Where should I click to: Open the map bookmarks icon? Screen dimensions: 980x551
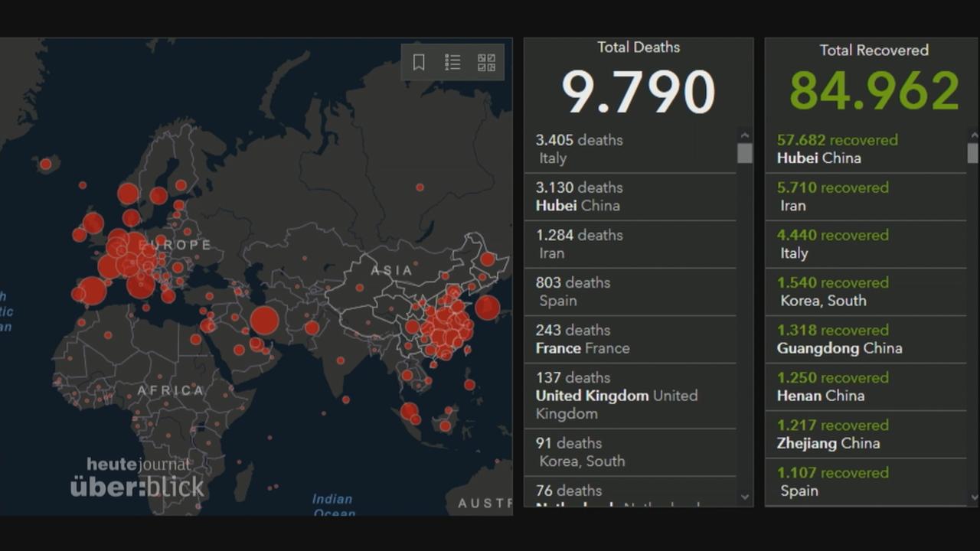(x=419, y=63)
